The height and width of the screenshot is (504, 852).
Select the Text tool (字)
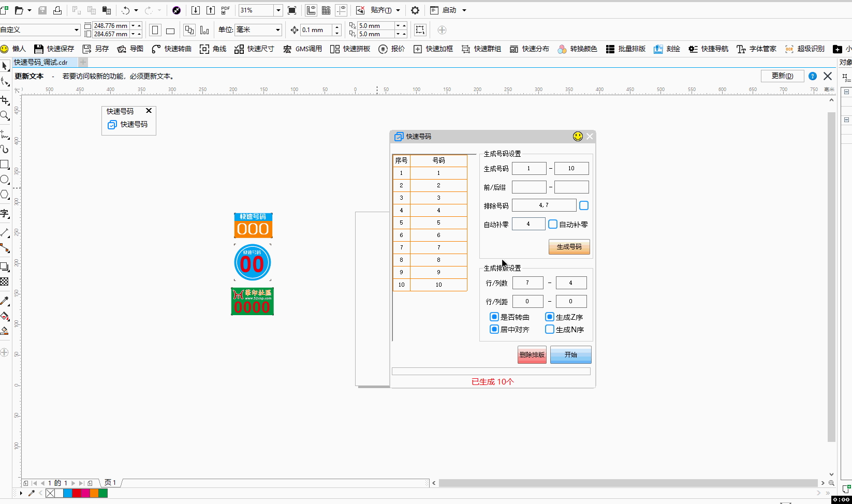point(5,214)
